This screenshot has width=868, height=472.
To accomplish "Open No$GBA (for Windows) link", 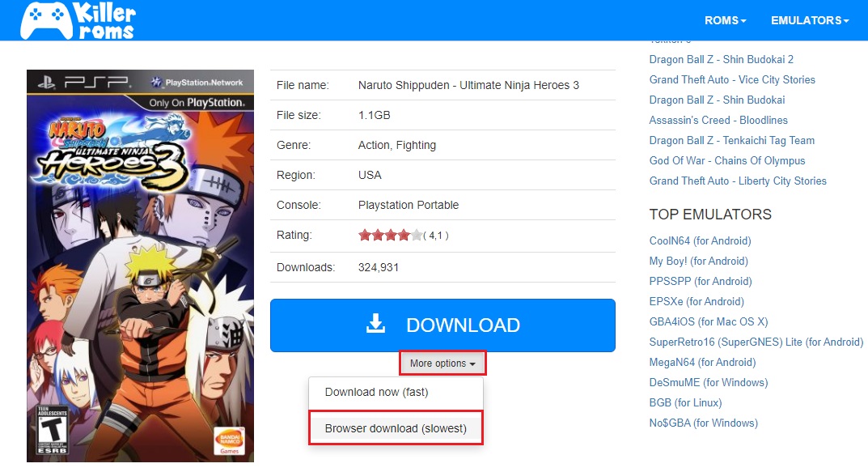I will tap(704, 423).
